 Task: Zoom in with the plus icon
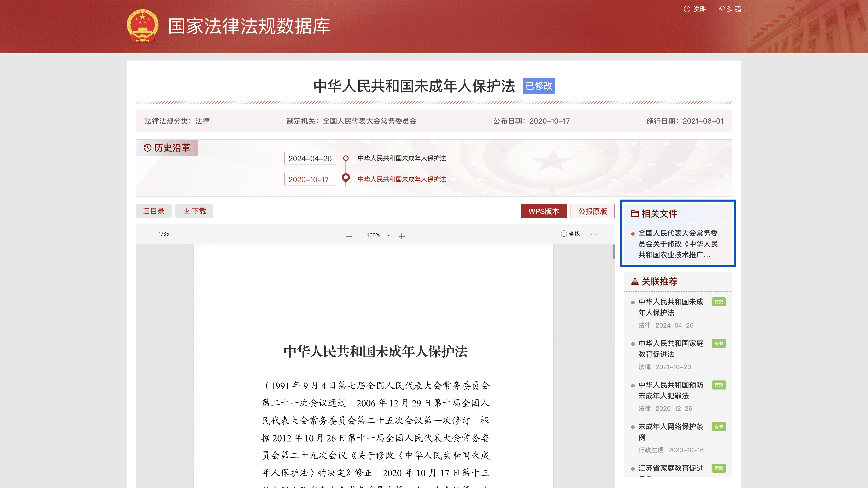pos(401,236)
